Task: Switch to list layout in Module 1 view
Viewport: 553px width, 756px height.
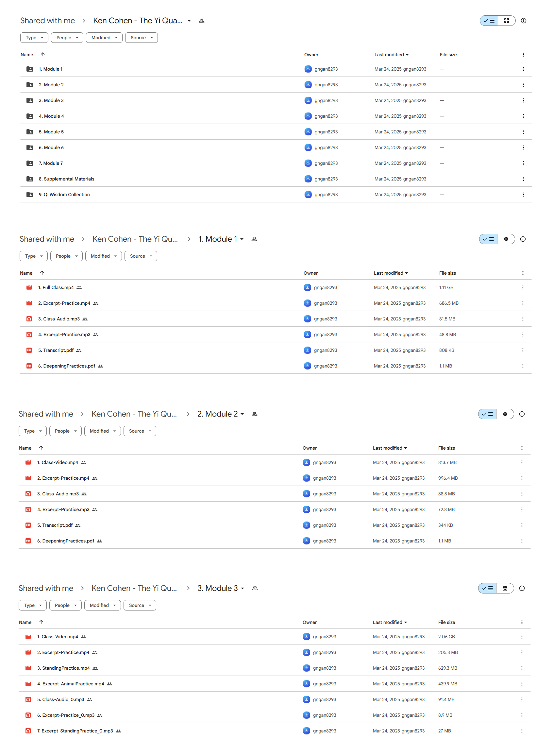Action: [x=488, y=239]
